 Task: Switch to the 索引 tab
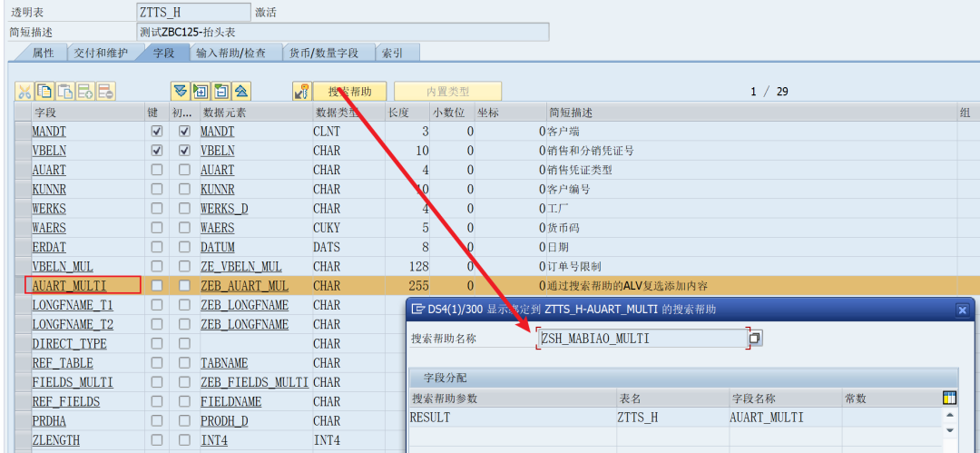click(x=392, y=54)
